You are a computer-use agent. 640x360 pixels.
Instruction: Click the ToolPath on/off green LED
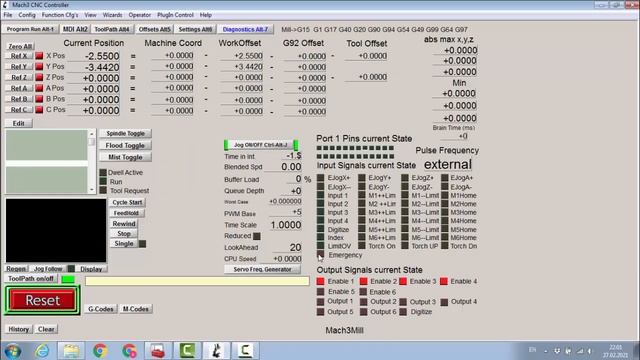68,279
